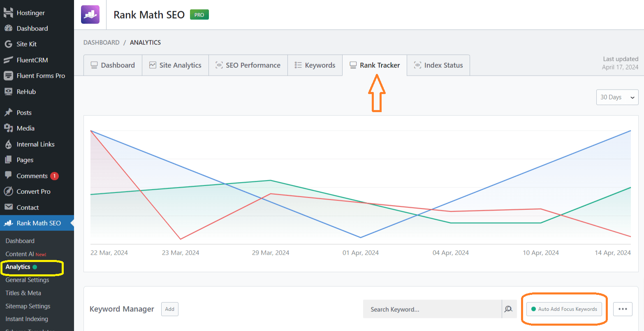This screenshot has height=331, width=644.
Task: Click the Internal Links icon
Action: click(8, 144)
